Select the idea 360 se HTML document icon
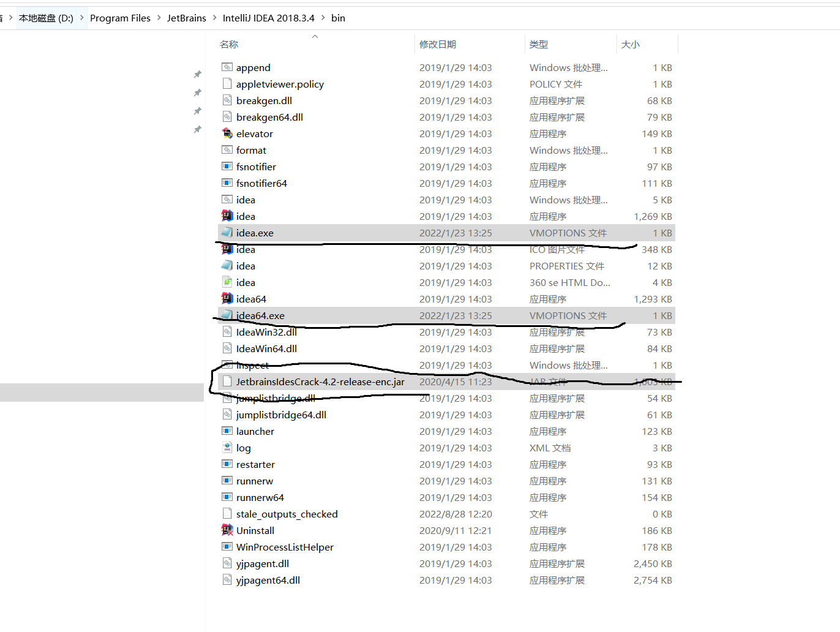Viewport: 840px width, 632px height. pos(227,282)
